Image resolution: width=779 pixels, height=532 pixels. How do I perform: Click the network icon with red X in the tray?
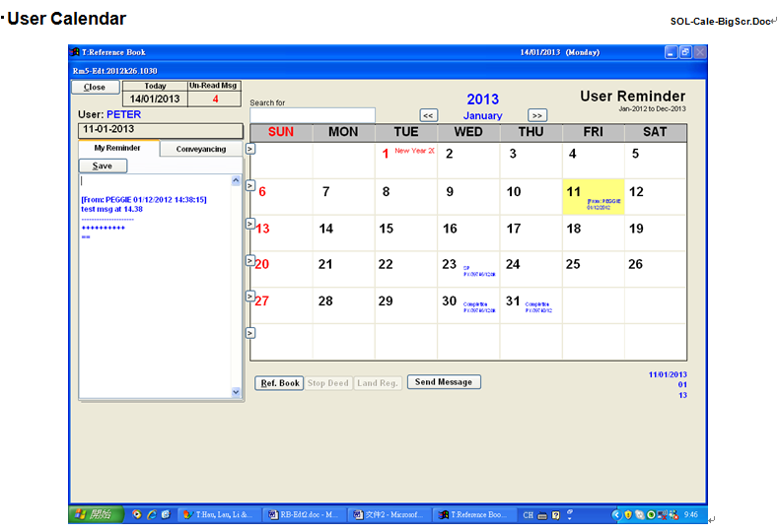point(663,515)
